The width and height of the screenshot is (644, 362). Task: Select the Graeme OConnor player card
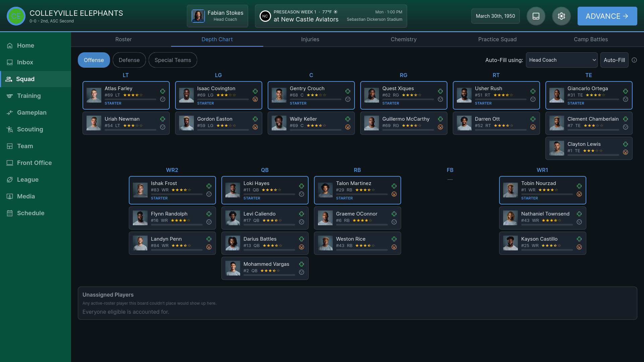[357, 218]
